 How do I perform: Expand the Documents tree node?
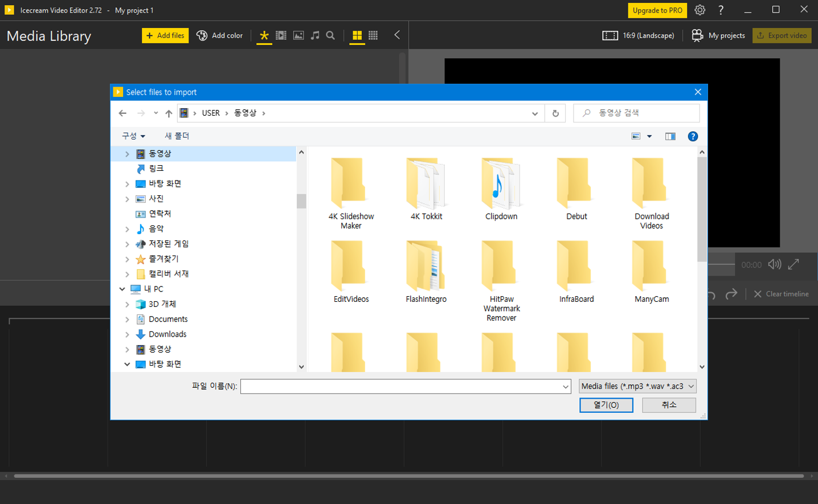pos(127,319)
